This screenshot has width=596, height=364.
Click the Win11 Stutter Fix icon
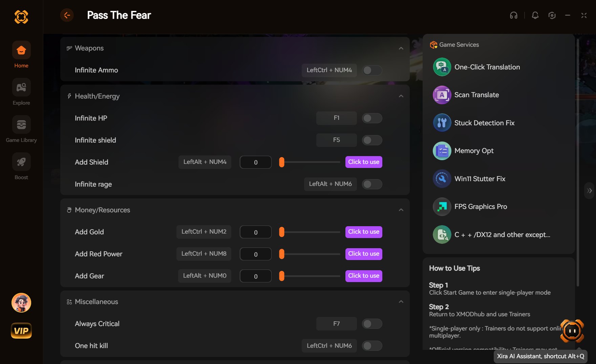tap(442, 179)
